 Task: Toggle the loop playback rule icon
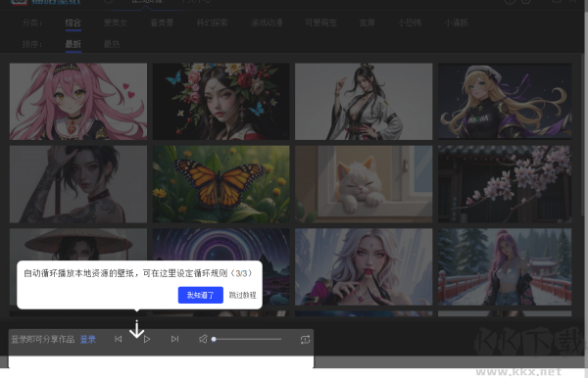pyautogui.click(x=305, y=340)
